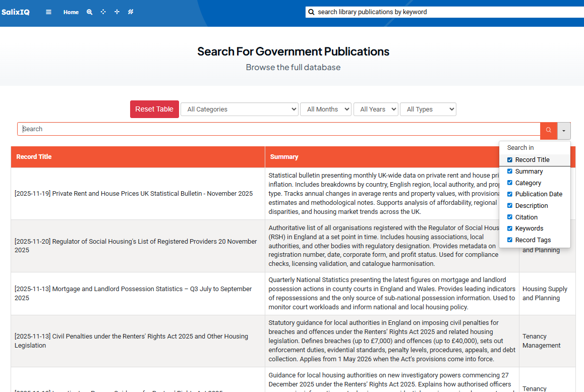Screen dimensions: 584x392
Task: Toggle the Summary search checkbox
Action: point(509,172)
